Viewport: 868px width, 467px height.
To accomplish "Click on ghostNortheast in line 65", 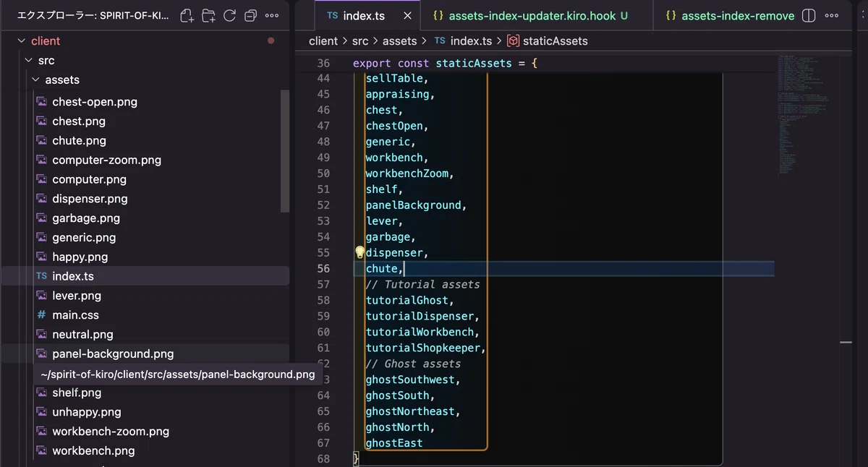I will point(409,411).
